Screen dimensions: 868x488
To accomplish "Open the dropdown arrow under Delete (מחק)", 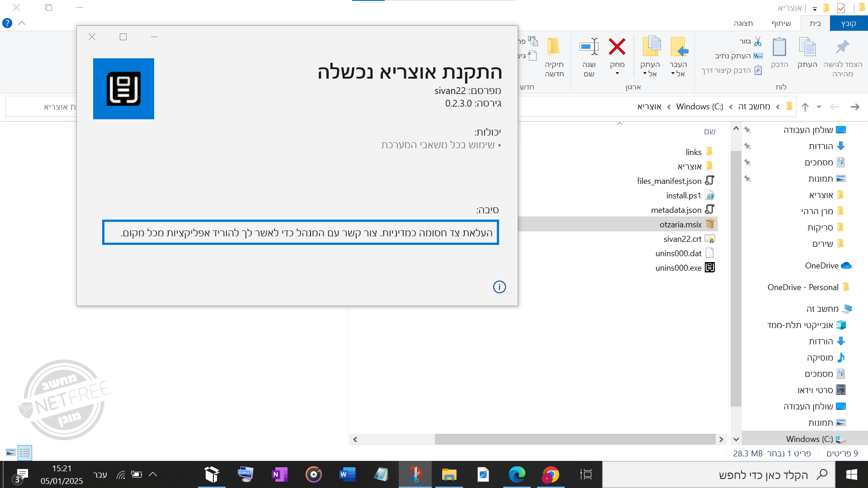I will tap(617, 74).
